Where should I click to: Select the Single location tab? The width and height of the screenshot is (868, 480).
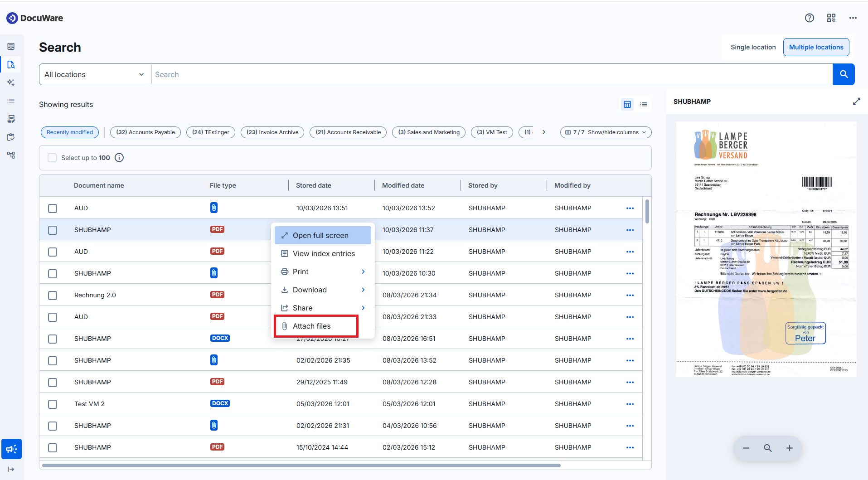(x=753, y=47)
